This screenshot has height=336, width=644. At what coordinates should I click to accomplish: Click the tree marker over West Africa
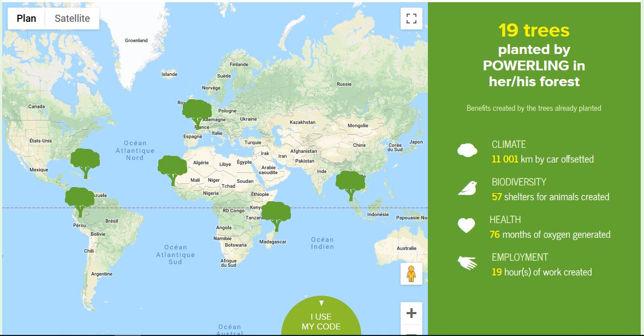(x=172, y=170)
